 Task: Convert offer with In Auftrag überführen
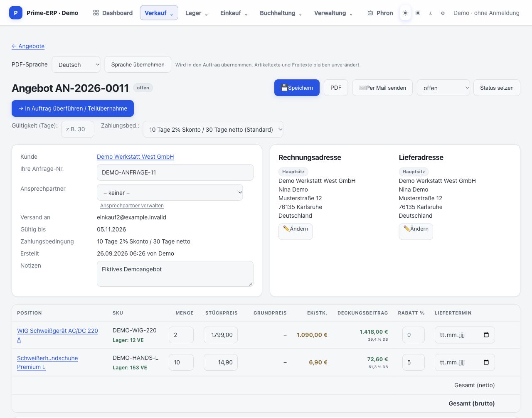point(73,108)
